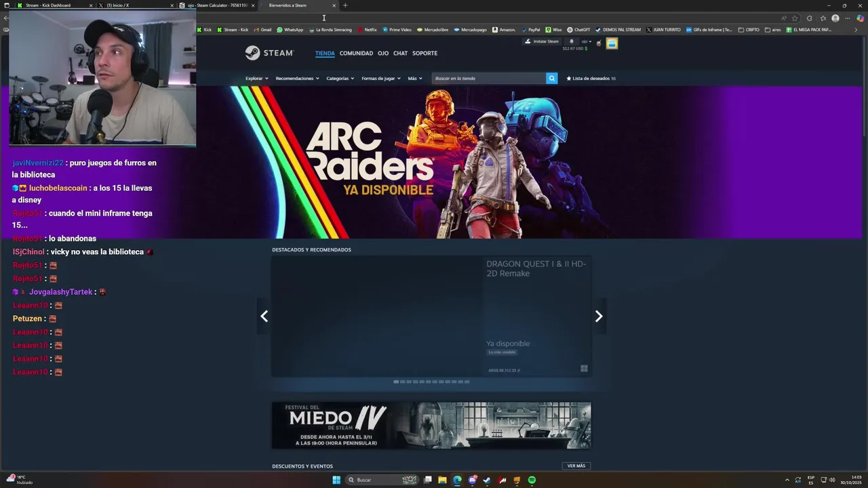Open the Steam notifications bell
This screenshot has height=488, width=868.
point(571,41)
